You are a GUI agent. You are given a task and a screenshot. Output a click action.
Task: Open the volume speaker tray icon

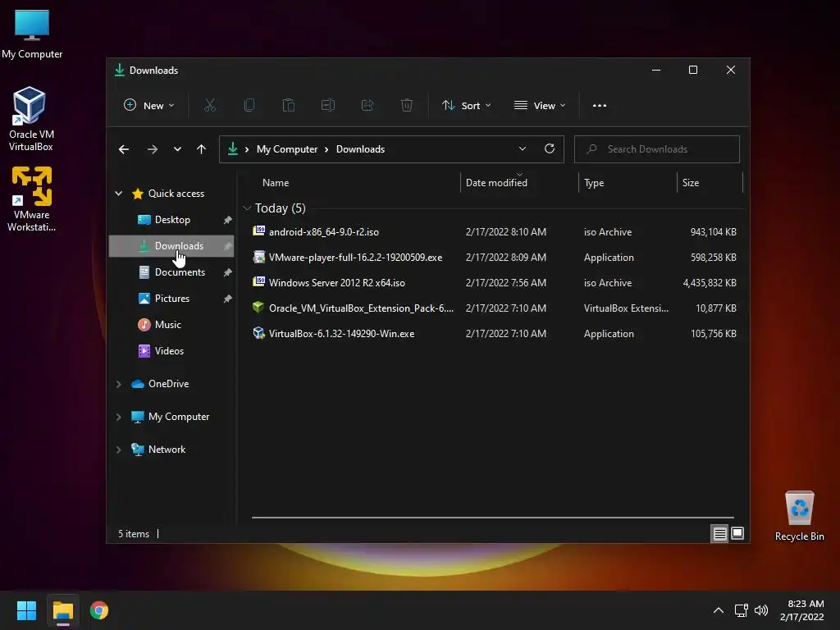(760, 610)
